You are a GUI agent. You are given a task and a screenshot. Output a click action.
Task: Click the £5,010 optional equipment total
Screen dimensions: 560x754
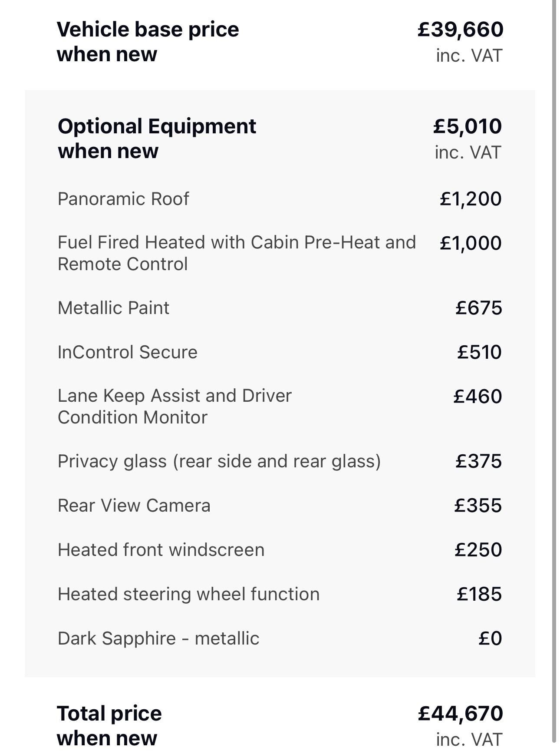(x=468, y=126)
